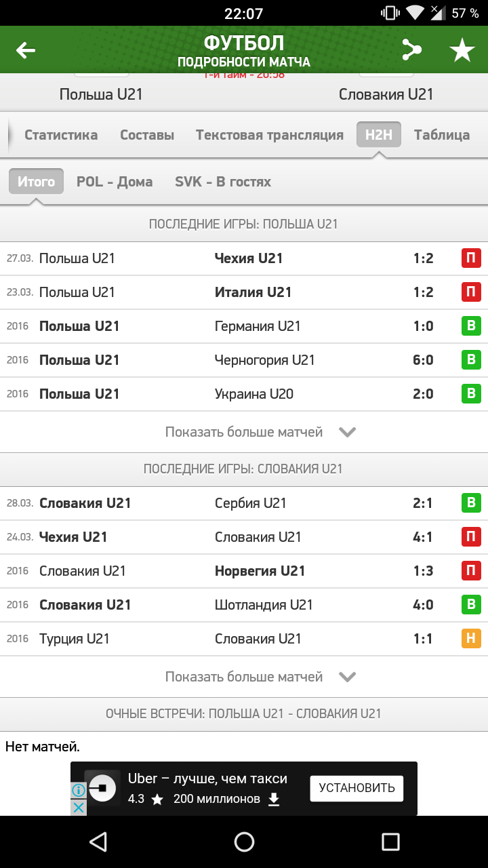This screenshot has width=488, height=868.
Task: Select the Итого filter
Action: coord(36,182)
